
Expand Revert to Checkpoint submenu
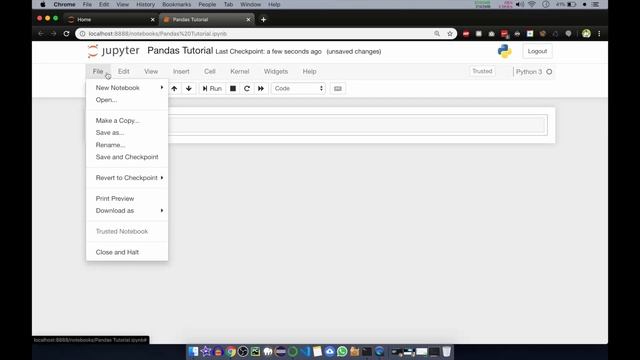(x=127, y=178)
